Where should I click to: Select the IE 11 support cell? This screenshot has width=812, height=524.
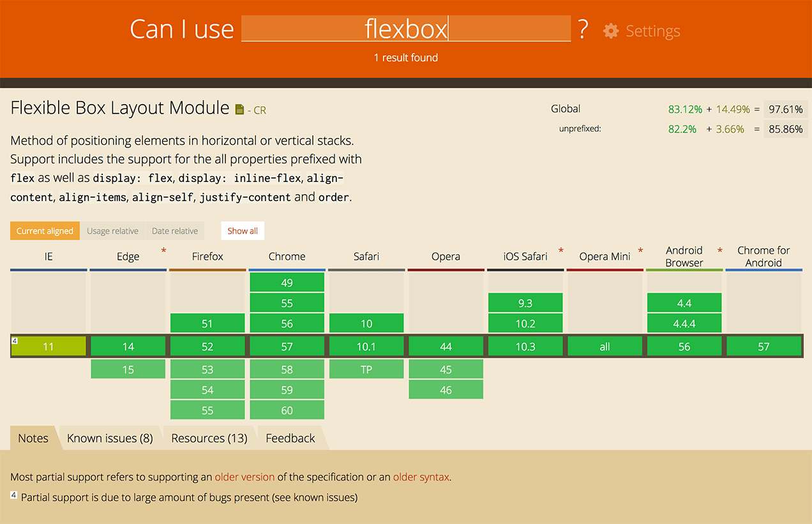[49, 347]
